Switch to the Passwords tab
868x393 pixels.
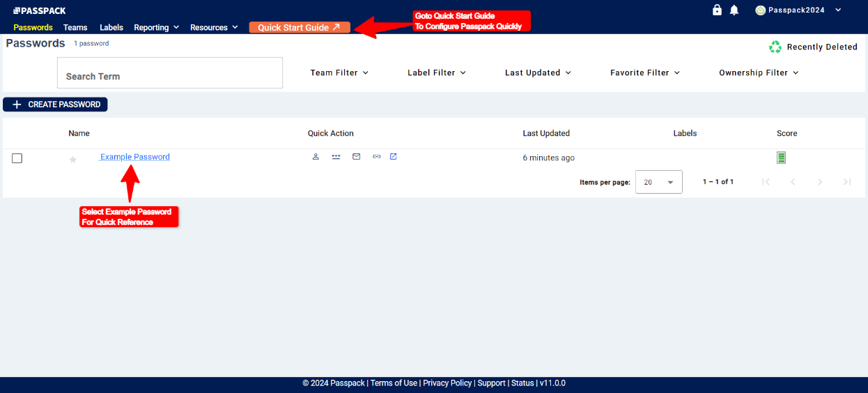pyautogui.click(x=33, y=27)
